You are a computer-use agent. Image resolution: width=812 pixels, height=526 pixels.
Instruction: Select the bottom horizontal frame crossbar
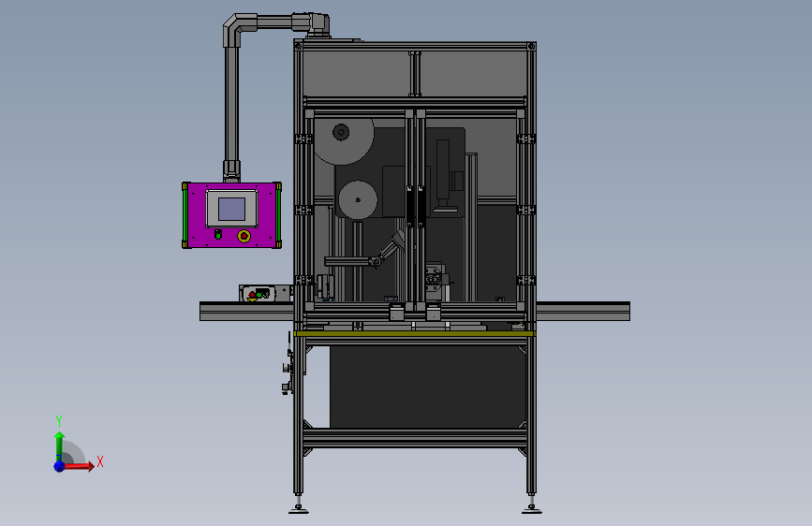[415, 438]
